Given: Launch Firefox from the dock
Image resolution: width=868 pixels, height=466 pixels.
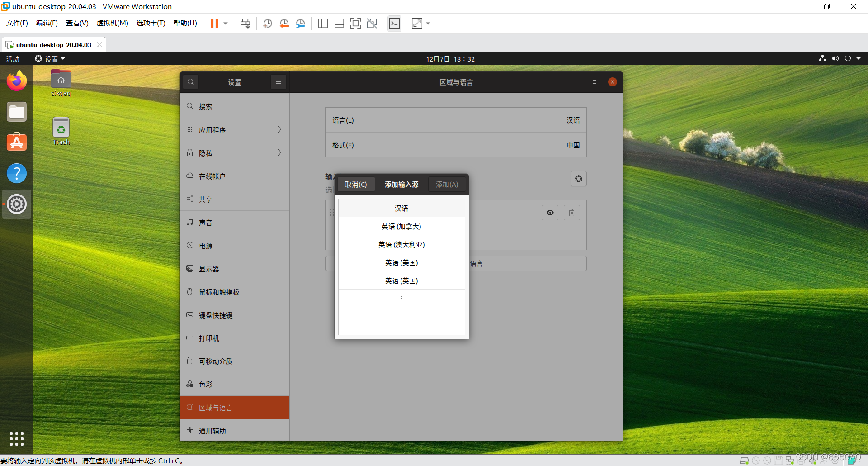Looking at the screenshot, I should pos(17,81).
